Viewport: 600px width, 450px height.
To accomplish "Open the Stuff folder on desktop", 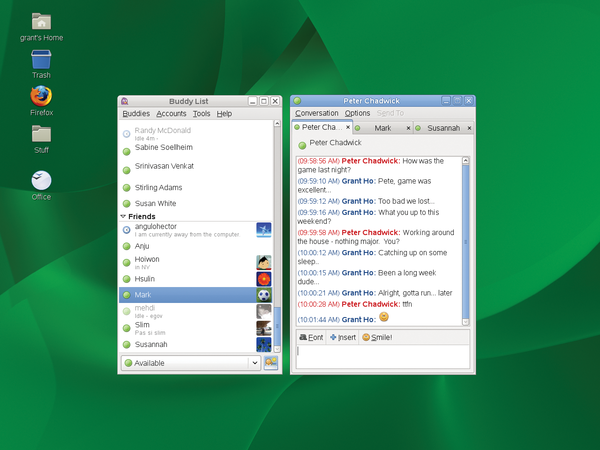I will [41, 134].
